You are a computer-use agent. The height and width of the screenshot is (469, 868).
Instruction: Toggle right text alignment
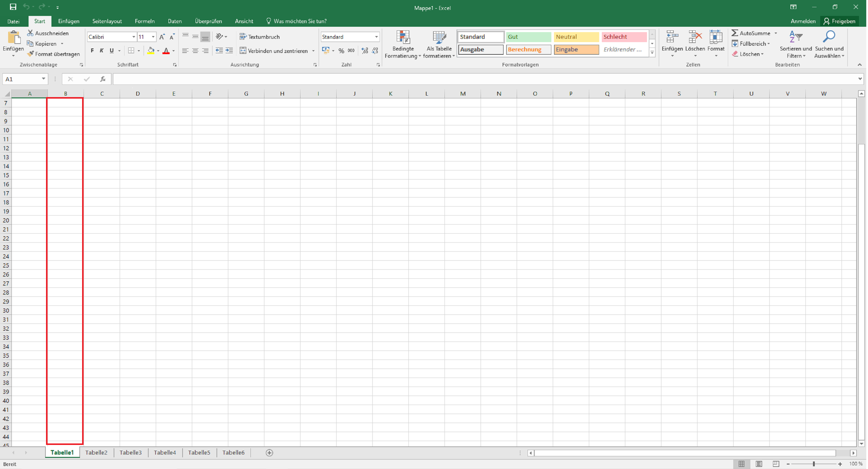click(x=205, y=51)
